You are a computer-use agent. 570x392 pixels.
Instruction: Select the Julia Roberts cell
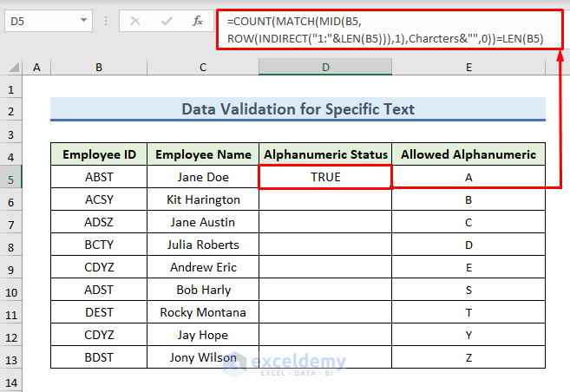coord(203,245)
